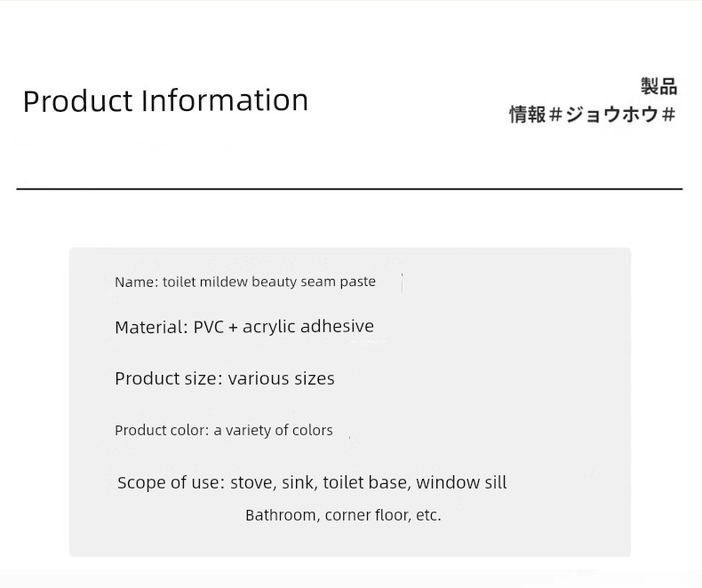The width and height of the screenshot is (702, 588).
Task: Click the horizontal divider line below heading
Action: pyautogui.click(x=349, y=189)
